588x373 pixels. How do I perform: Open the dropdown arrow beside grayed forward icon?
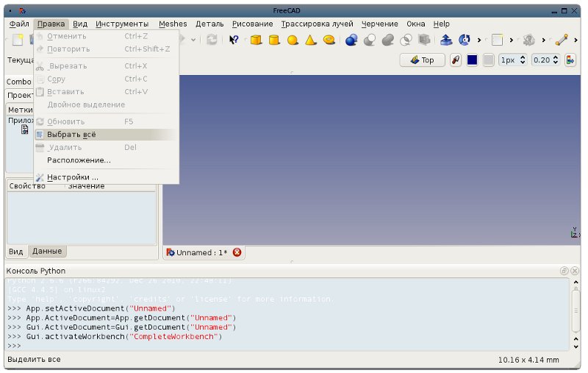click(x=193, y=40)
